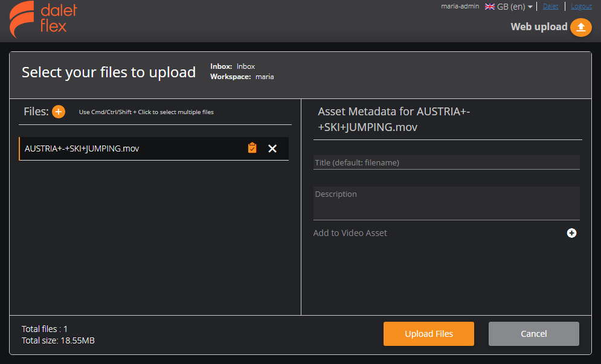Select the AUSTRIA+-+SKI+JUMPING.mov file row
The width and height of the screenshot is (601, 364).
[133, 148]
